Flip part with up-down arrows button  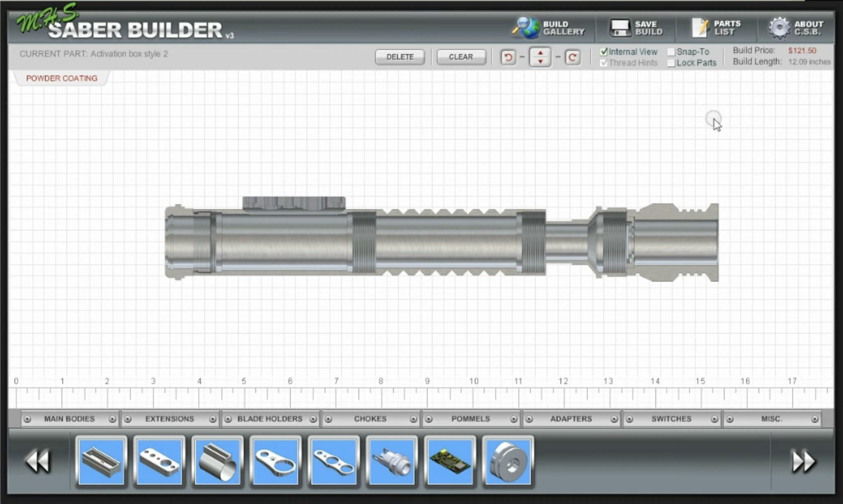coord(540,57)
